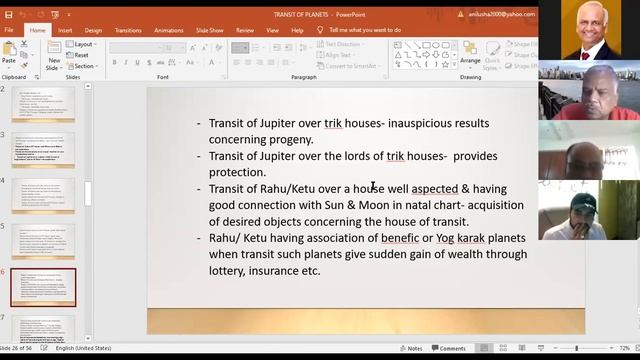Click the zoom slider handle
The width and height of the screenshot is (640, 360).
point(577,348)
